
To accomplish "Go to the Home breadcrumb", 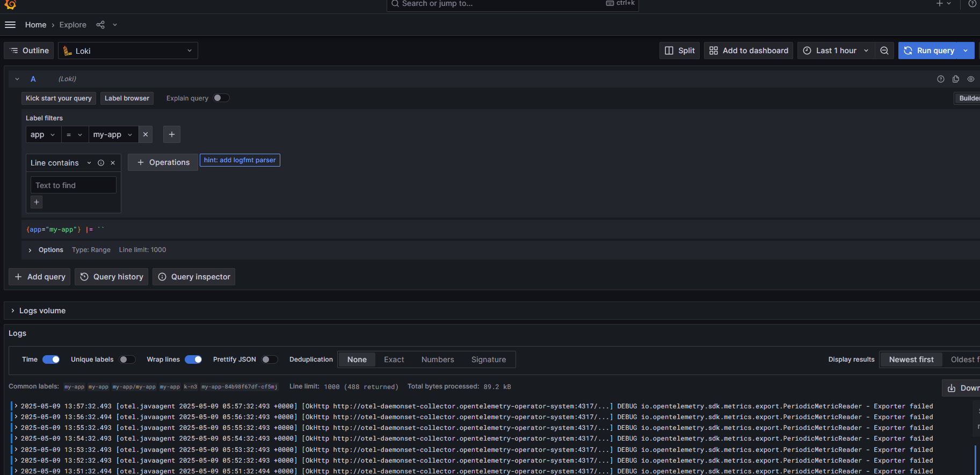I will [35, 25].
